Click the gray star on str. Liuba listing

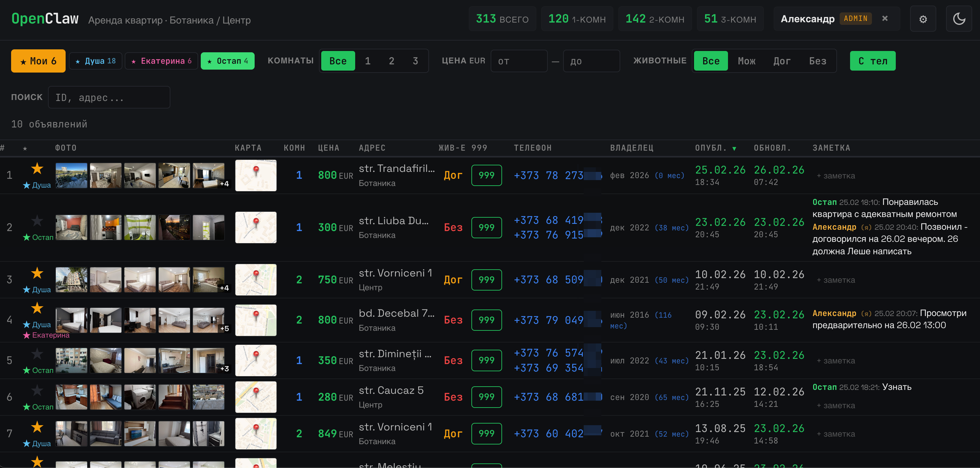[37, 221]
